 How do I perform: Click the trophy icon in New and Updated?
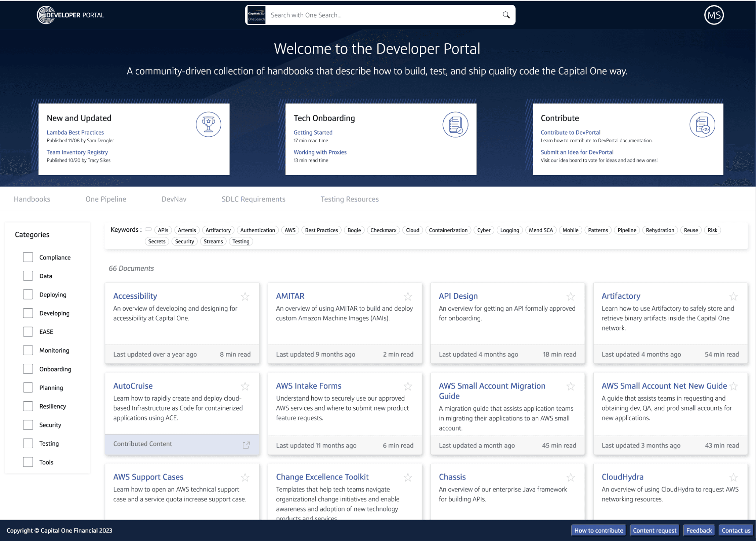point(208,125)
